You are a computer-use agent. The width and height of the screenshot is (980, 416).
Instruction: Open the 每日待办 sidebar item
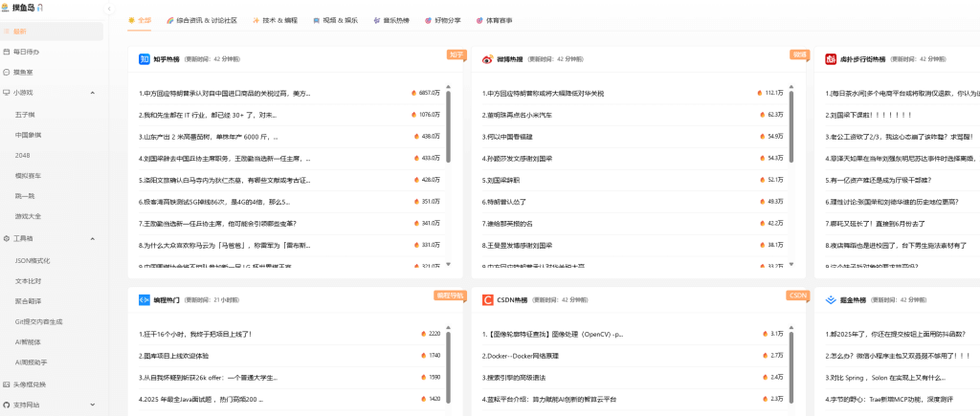point(26,52)
